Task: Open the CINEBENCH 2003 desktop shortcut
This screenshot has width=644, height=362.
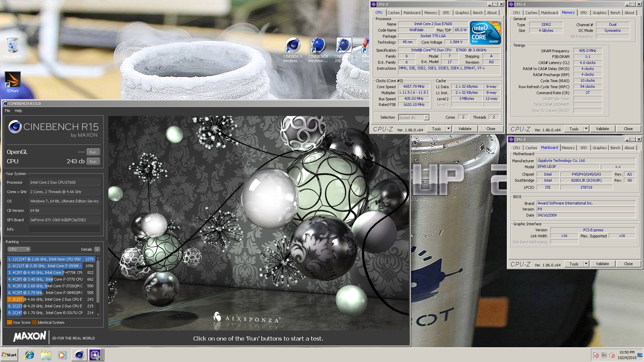Action: [x=343, y=50]
